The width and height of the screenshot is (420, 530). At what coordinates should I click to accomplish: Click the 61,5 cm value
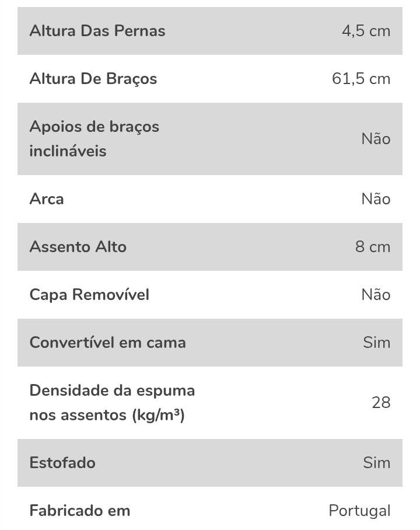tap(361, 79)
